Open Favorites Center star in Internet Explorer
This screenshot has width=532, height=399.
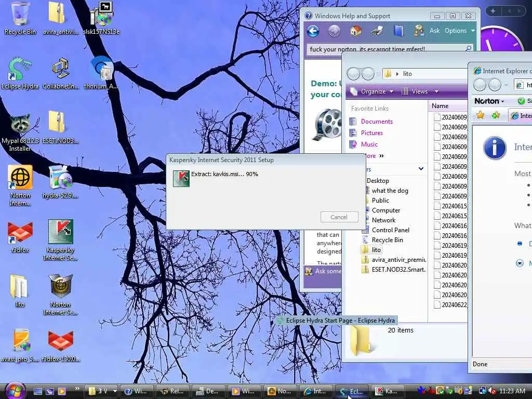[x=480, y=115]
